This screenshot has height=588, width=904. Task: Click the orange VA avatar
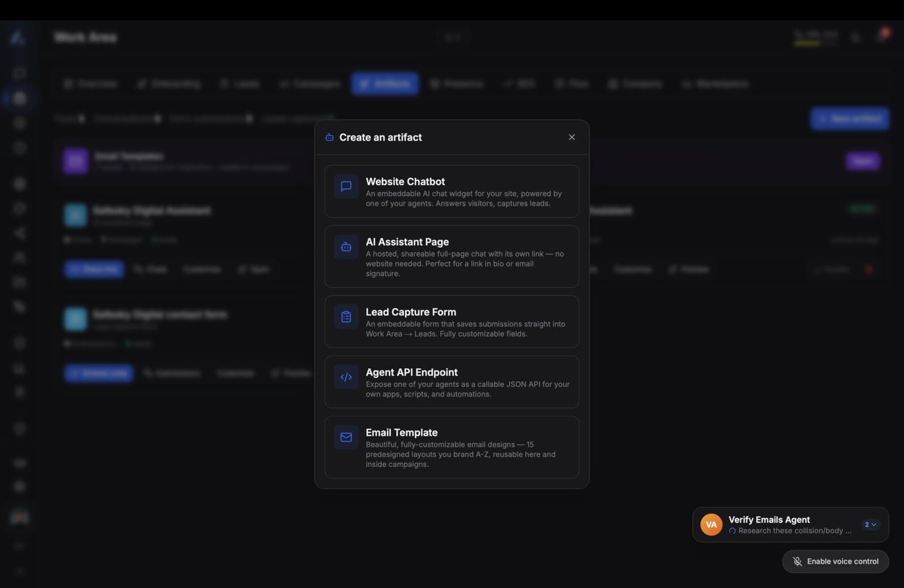pyautogui.click(x=711, y=525)
